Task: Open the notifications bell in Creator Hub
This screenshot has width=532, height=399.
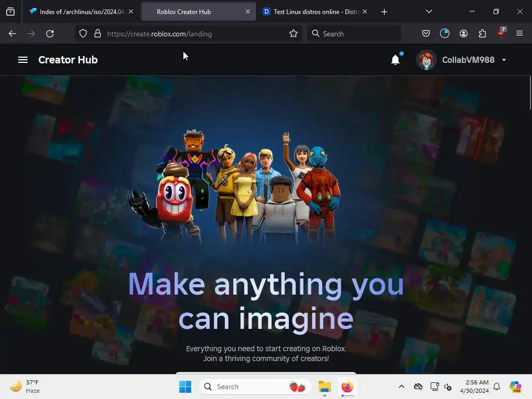Action: pyautogui.click(x=395, y=60)
